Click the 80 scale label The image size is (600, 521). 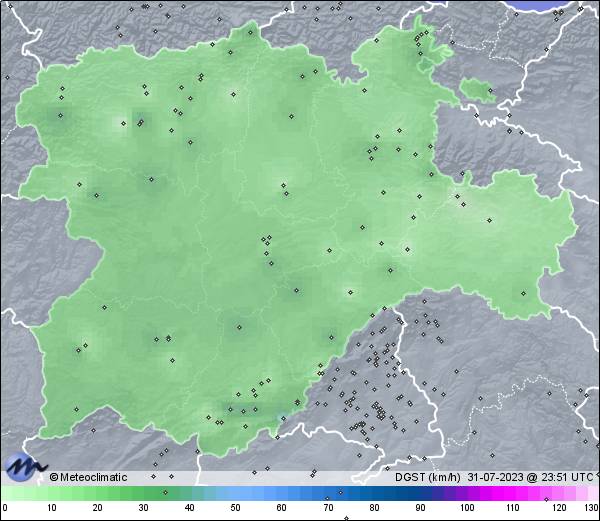374,508
